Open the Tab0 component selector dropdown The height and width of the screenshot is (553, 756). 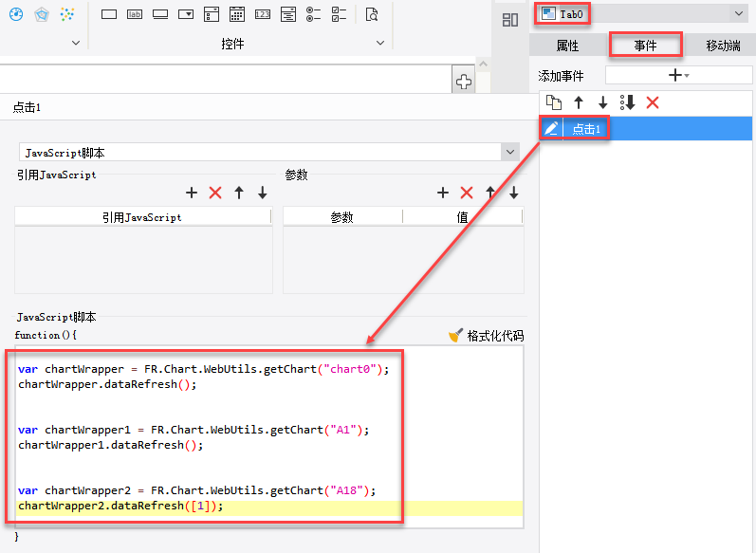click(x=738, y=13)
